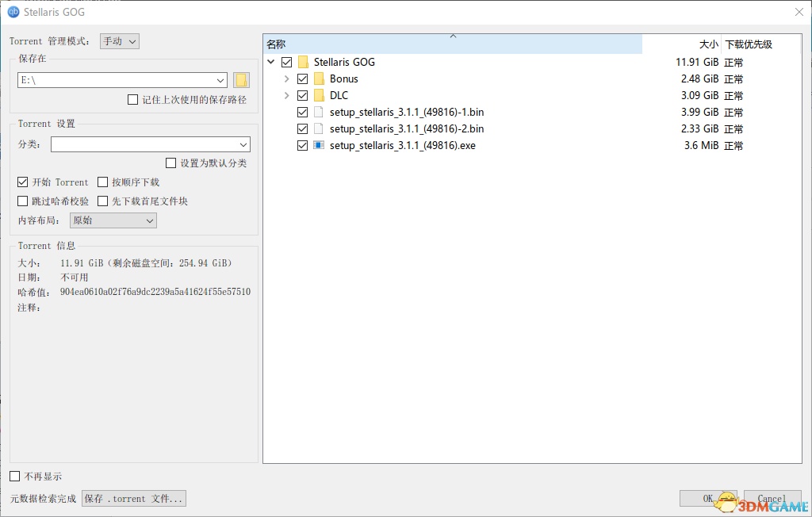Image resolution: width=812 pixels, height=517 pixels.
Task: Expand the DLC folder node
Action: pos(286,95)
